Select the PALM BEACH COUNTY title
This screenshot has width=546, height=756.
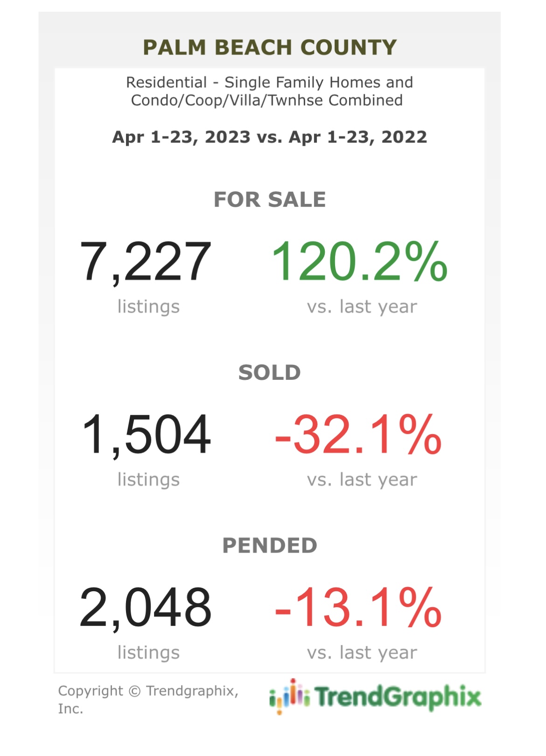[270, 47]
